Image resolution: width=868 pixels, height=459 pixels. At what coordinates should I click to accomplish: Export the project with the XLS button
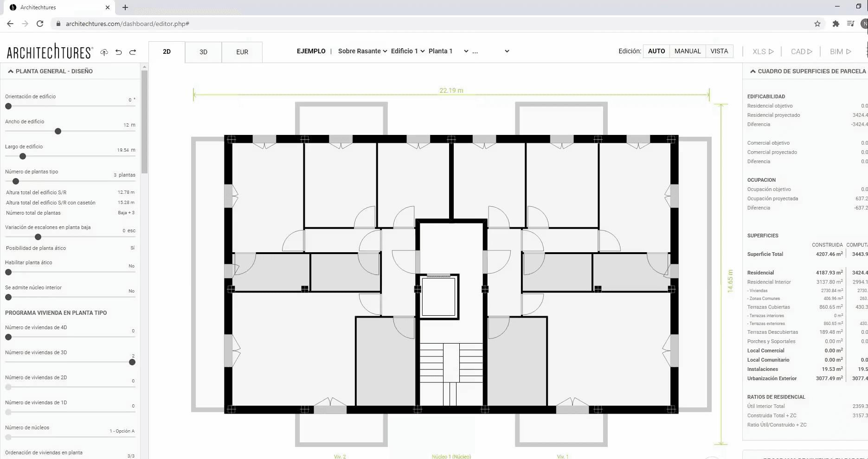[x=763, y=51]
